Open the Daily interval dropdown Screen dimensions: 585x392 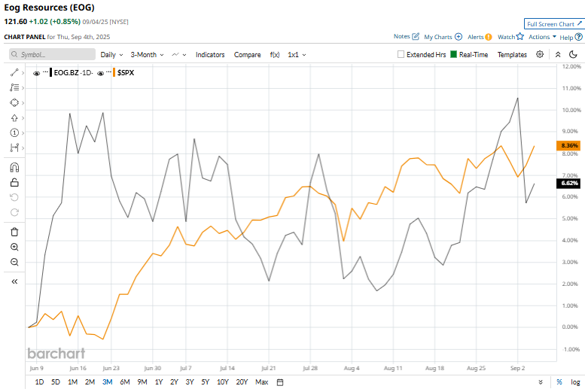111,54
